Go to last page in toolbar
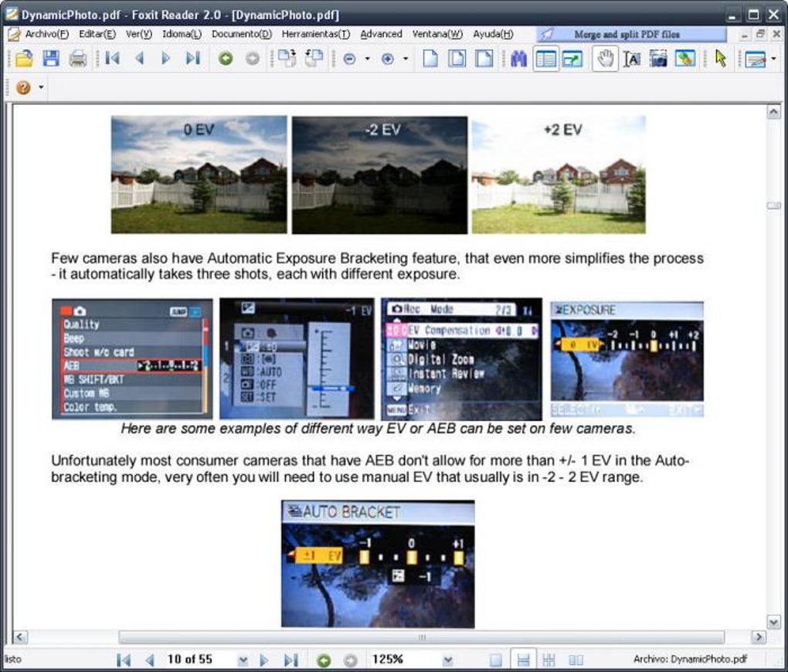The width and height of the screenshot is (788, 672). pos(193,59)
